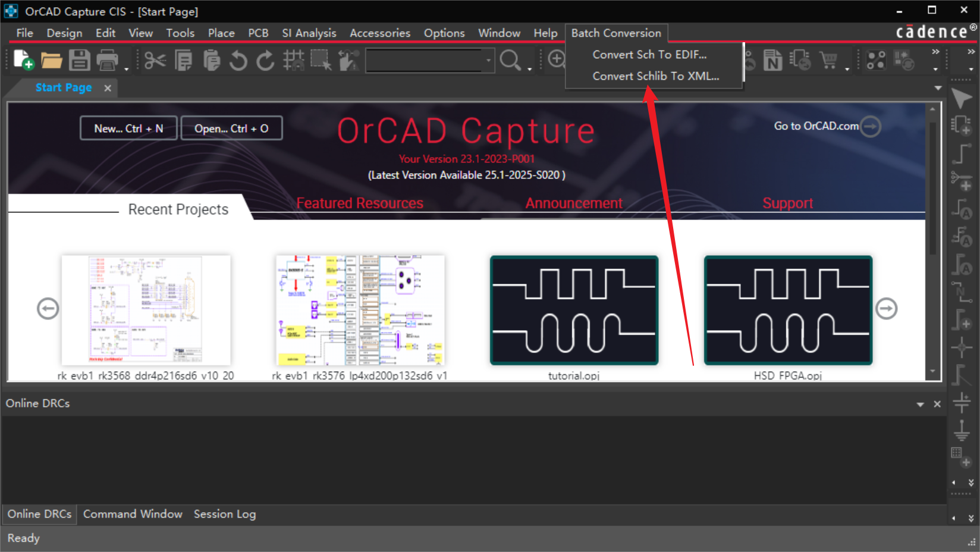Show next recent projects with right arrow

coord(887,309)
